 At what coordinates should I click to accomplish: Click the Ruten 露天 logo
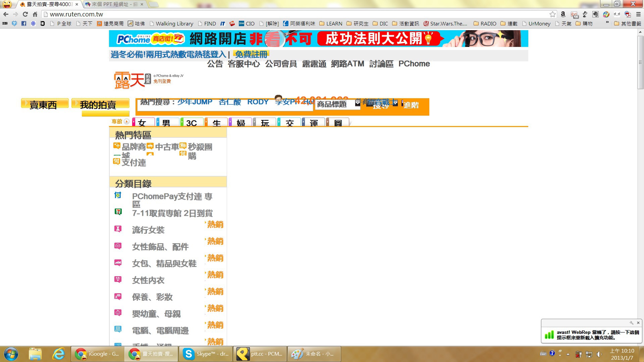(133, 80)
